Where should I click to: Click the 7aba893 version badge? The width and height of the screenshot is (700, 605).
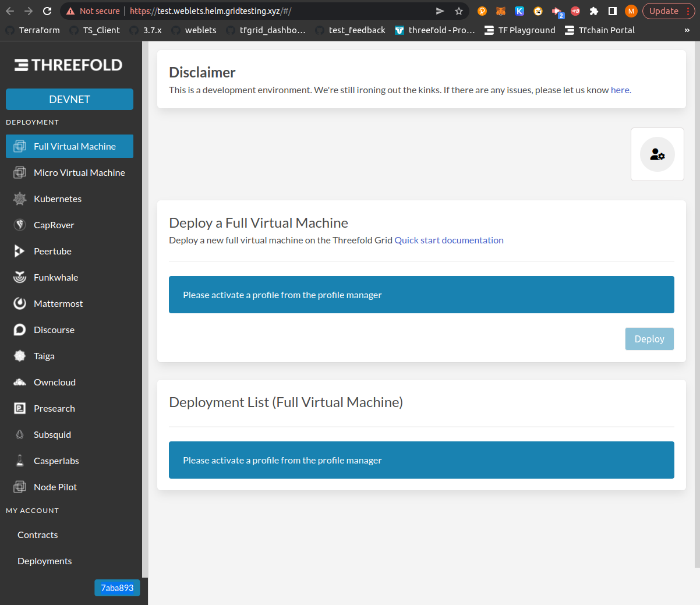(x=116, y=588)
